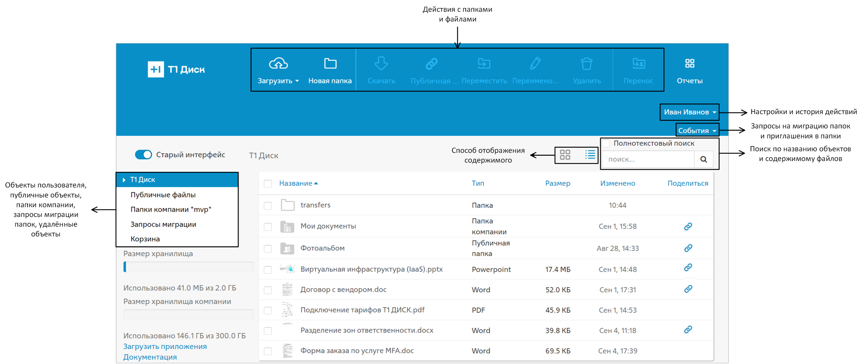
Task: Click the Форма заказа MFA.doc thumbnail
Action: pyautogui.click(x=287, y=351)
